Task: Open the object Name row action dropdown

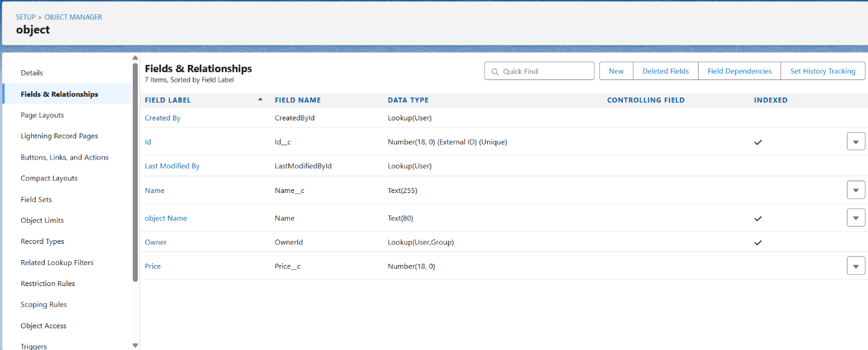Action: tap(856, 218)
